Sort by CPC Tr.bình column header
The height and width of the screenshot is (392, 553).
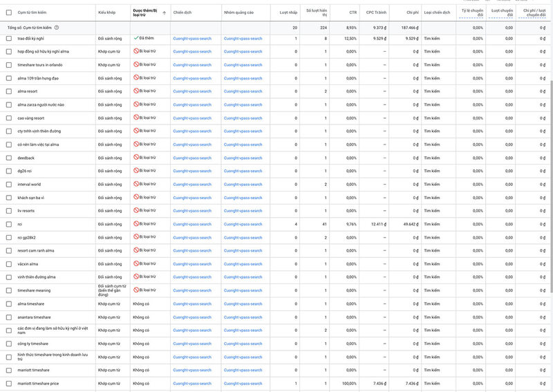pyautogui.click(x=376, y=12)
